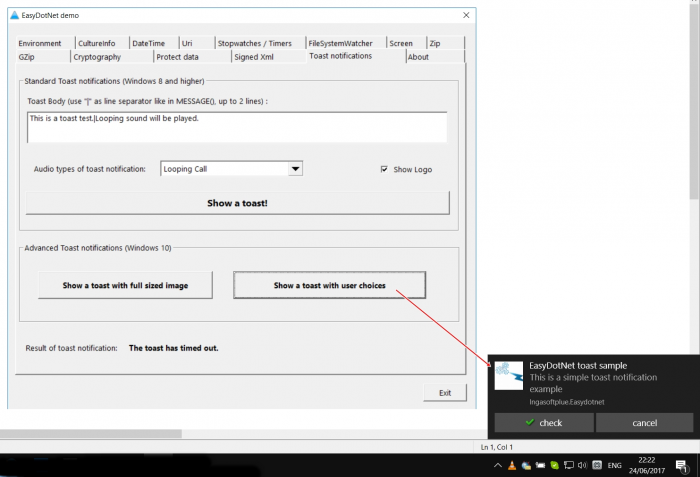Open the clock showing 22:22
The width and height of the screenshot is (700, 477).
tap(646, 465)
